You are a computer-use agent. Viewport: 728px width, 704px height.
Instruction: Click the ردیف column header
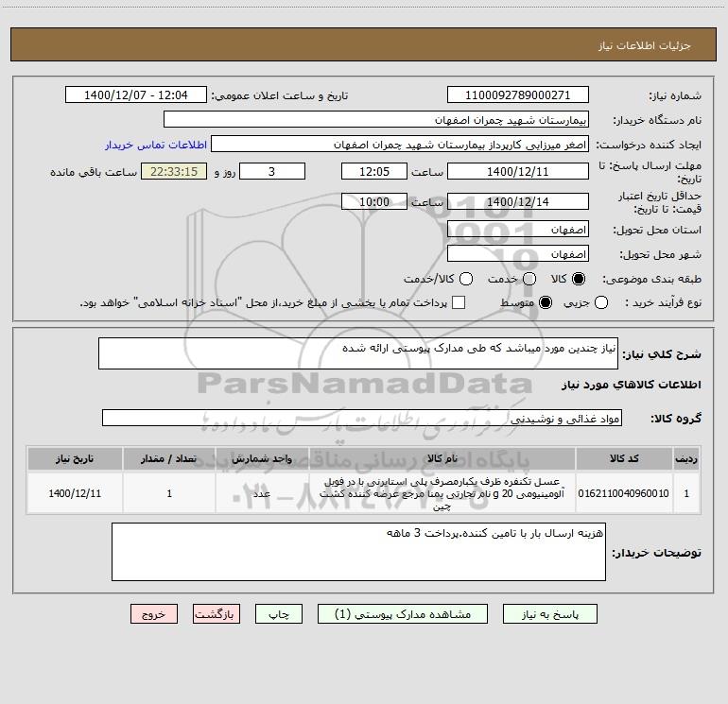[x=686, y=458]
